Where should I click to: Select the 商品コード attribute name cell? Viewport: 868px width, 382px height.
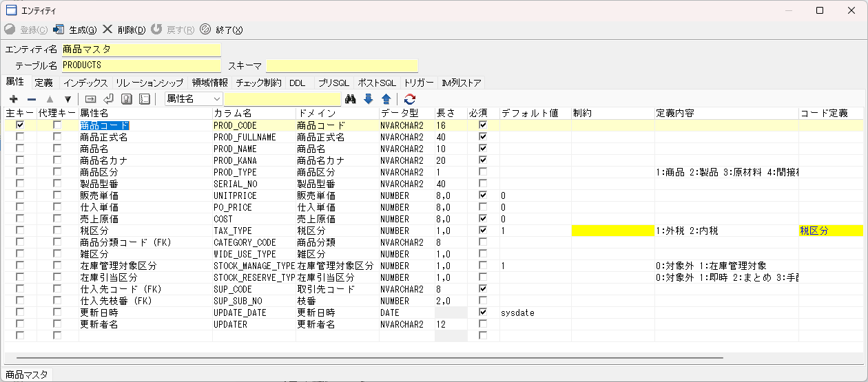click(x=145, y=125)
